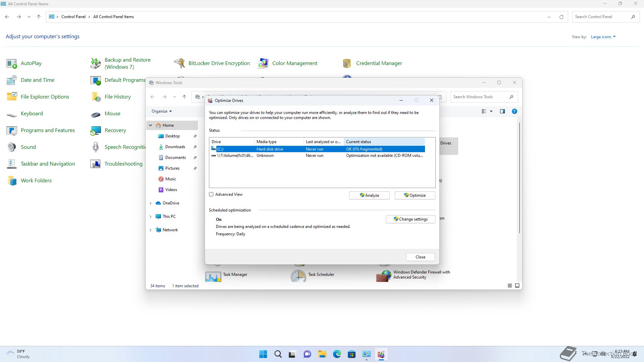Open Microsoft Edge from taskbar
The image size is (644, 362).
[337, 354]
